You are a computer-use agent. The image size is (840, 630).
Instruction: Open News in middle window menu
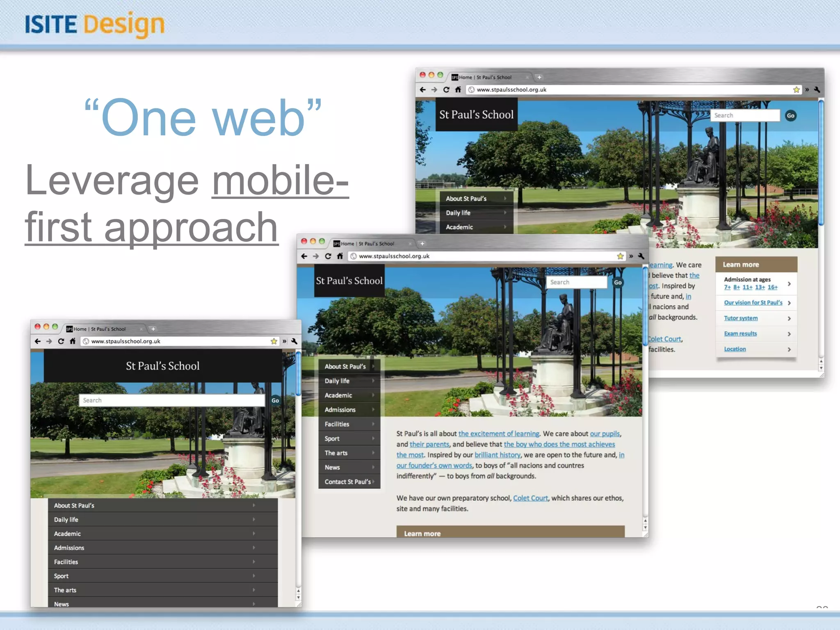pos(349,467)
